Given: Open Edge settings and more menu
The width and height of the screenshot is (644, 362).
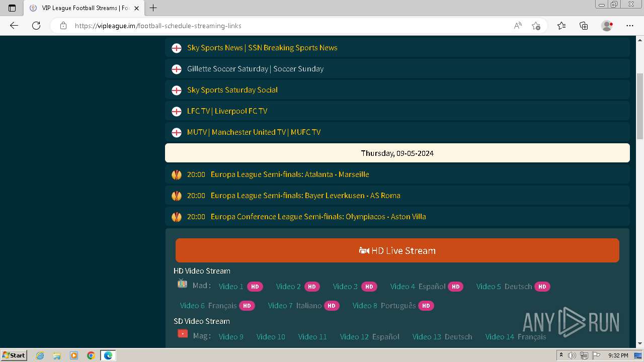Looking at the screenshot, I should 630,26.
